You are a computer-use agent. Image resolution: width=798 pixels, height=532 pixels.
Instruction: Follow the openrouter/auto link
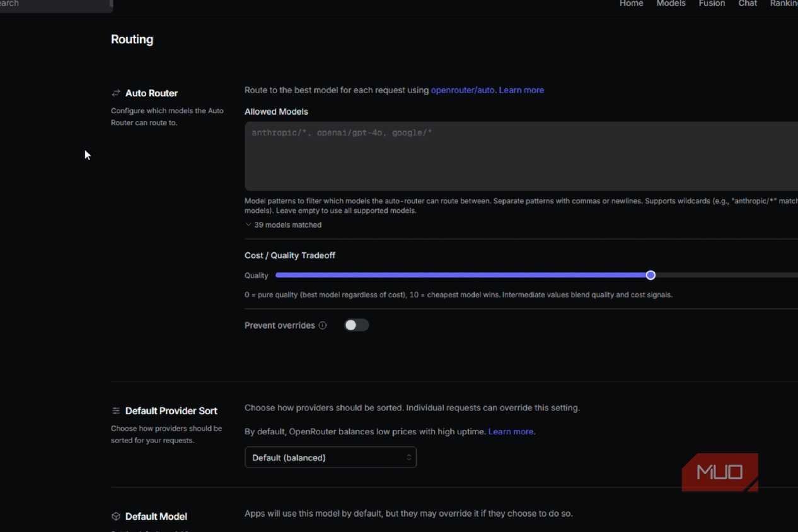pyautogui.click(x=463, y=90)
